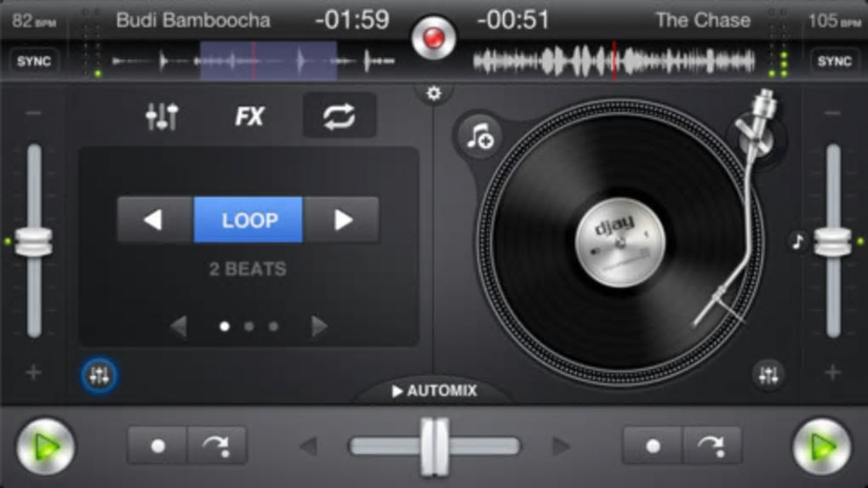The image size is (868, 488).
Task: Click left deck pitch slider handle
Action: (x=34, y=241)
